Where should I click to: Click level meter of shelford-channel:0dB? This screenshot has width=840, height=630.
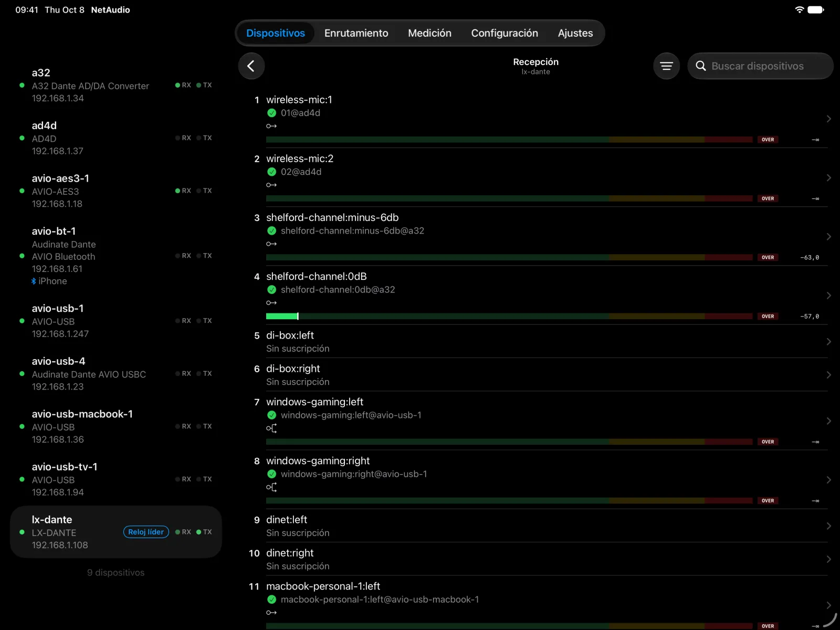pyautogui.click(x=509, y=316)
